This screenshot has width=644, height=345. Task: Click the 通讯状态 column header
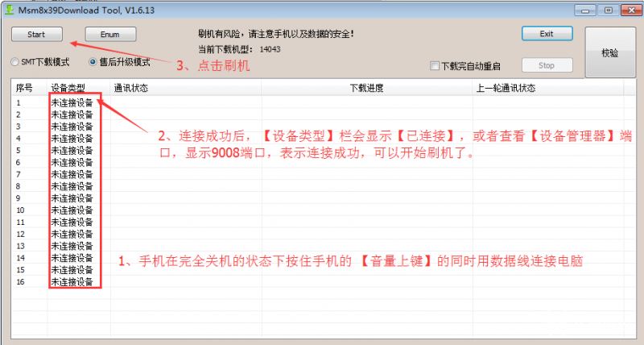coord(186,88)
